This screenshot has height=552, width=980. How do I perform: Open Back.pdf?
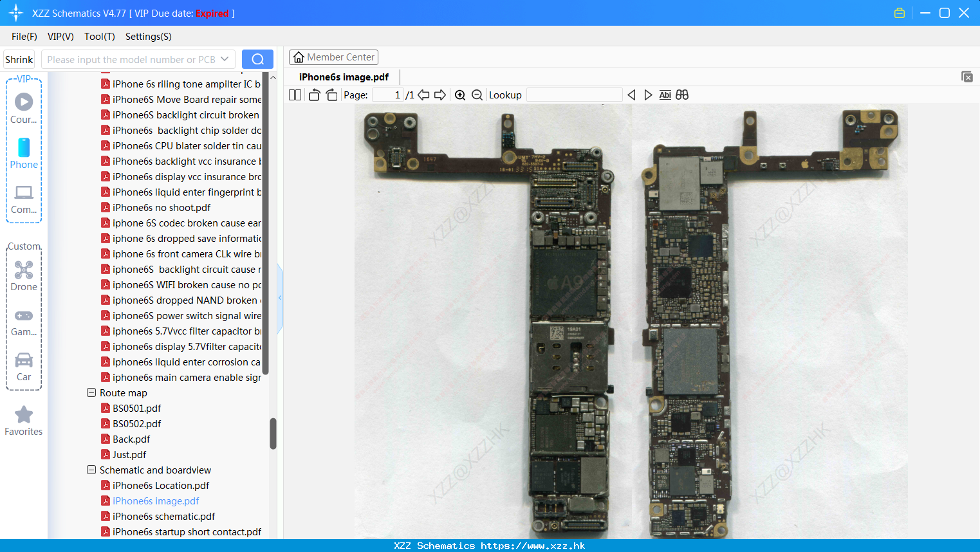point(131,439)
